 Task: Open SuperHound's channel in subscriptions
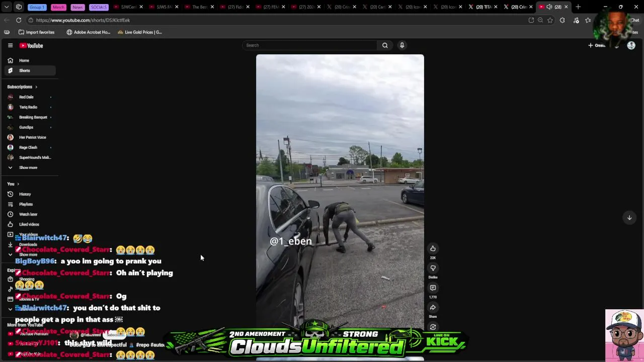(30, 157)
